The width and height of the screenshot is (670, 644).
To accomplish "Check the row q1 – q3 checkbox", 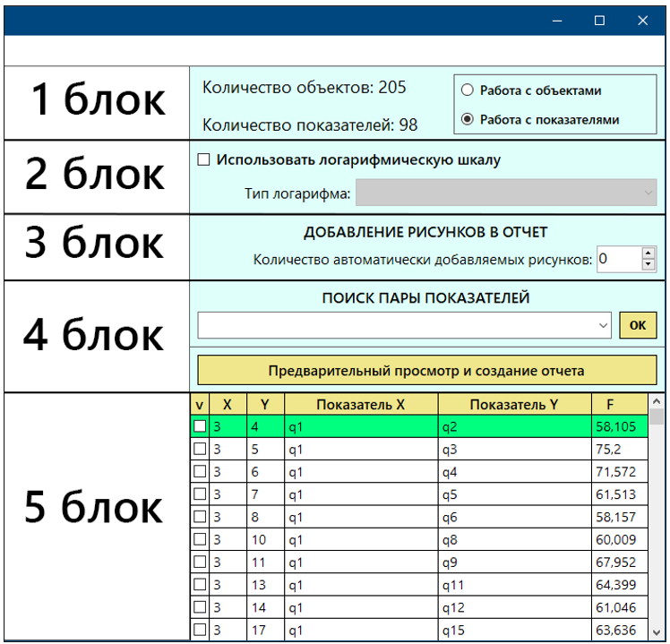I will pyautogui.click(x=200, y=449).
